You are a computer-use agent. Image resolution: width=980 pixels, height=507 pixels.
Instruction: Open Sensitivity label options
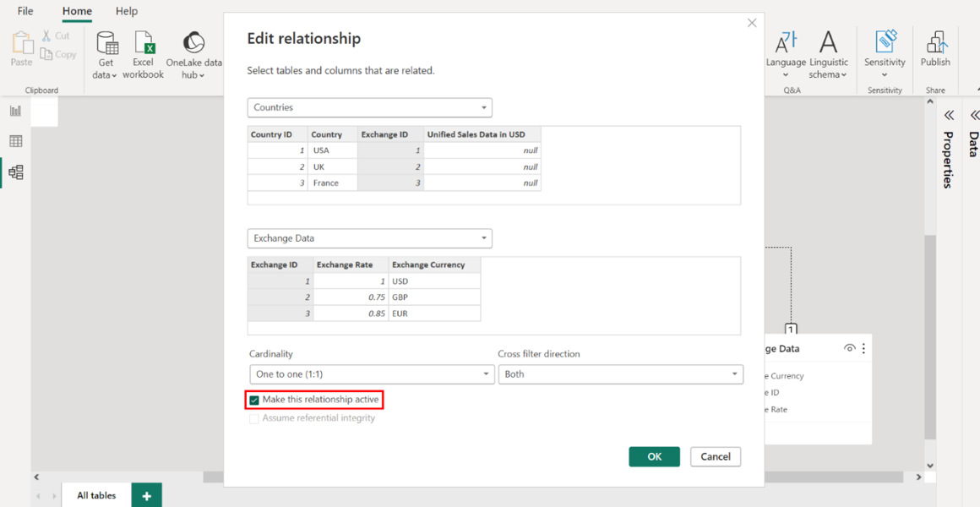coord(885,44)
